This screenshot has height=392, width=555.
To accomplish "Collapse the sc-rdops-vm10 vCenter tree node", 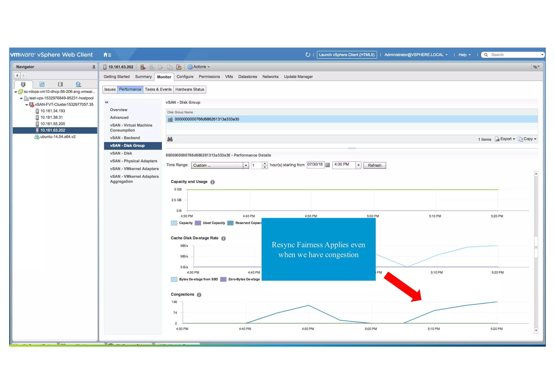I will point(16,92).
